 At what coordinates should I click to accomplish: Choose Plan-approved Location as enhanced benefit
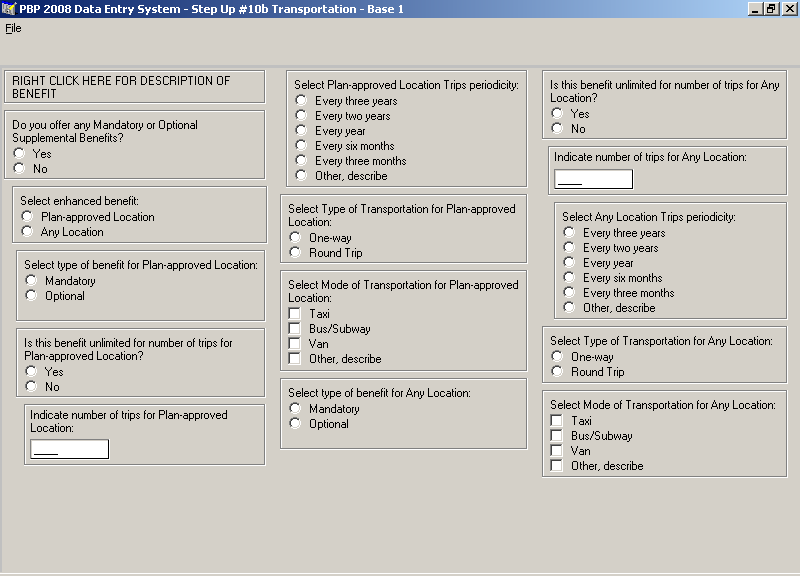28,217
